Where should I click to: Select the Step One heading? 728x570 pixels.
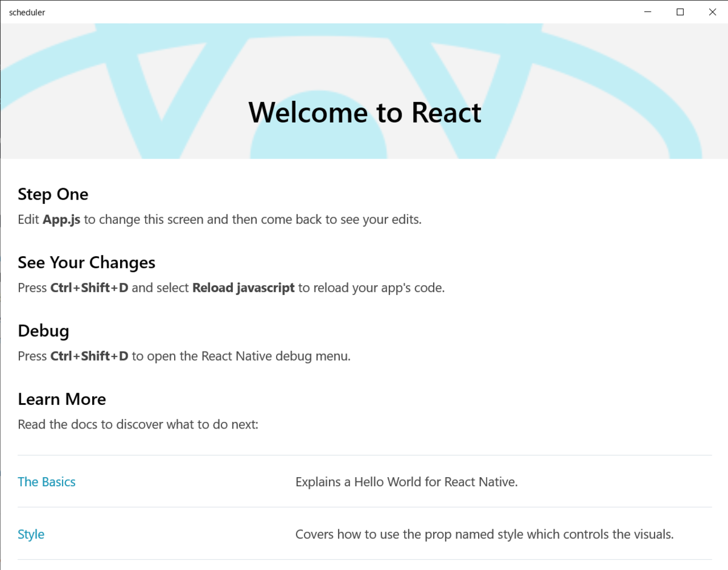click(53, 194)
